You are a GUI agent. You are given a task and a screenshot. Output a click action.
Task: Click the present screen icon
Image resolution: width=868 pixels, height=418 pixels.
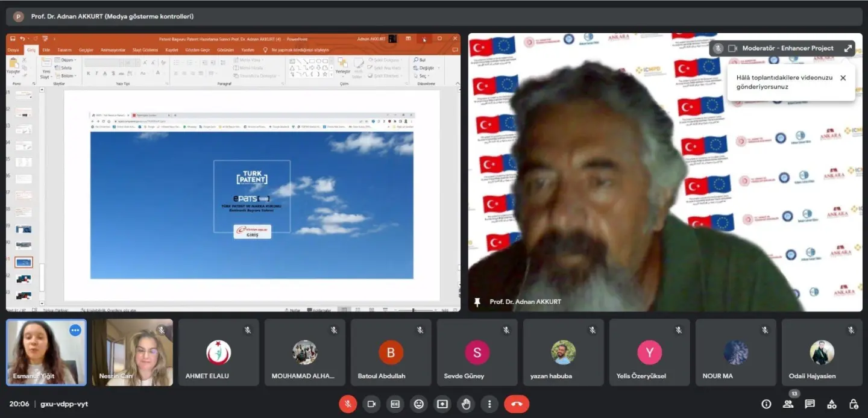(442, 404)
